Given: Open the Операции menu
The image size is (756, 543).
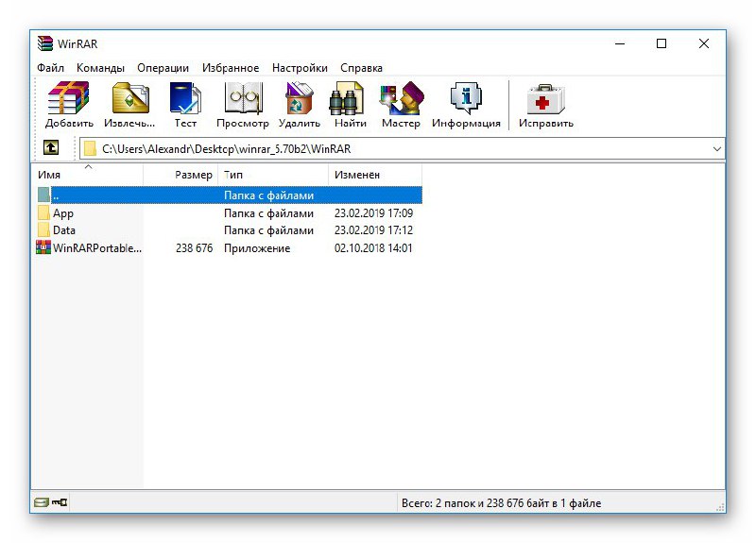Looking at the screenshot, I should [163, 68].
